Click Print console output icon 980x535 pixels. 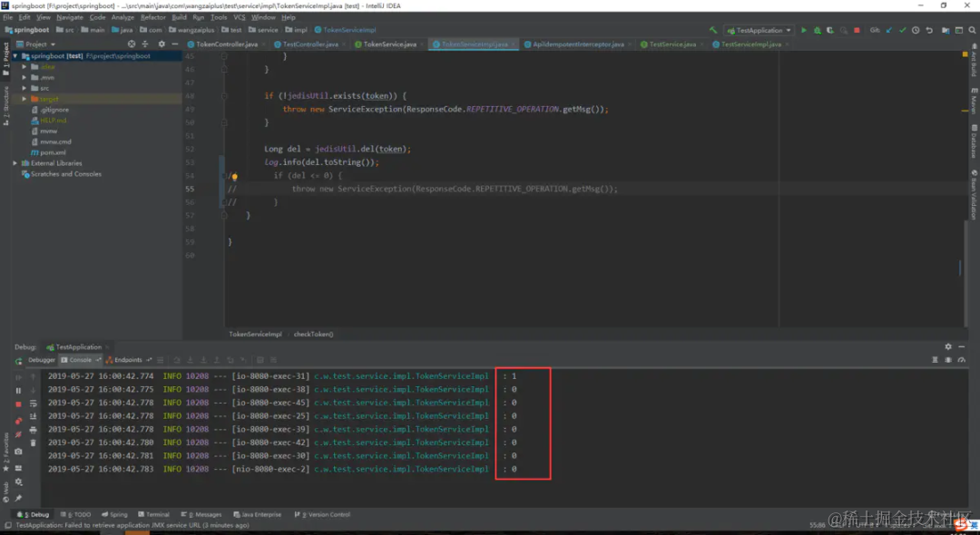(34, 430)
